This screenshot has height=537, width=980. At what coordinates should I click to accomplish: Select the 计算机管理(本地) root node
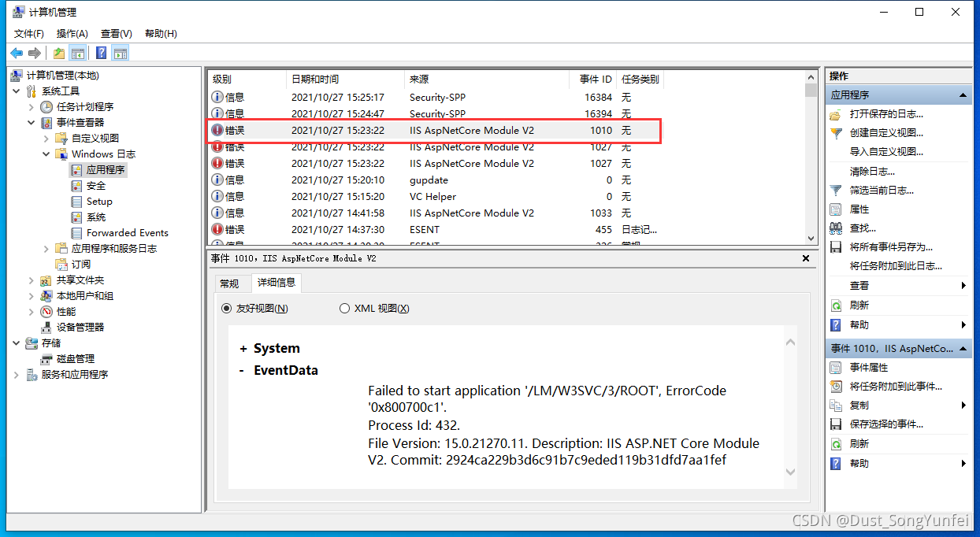[x=63, y=76]
